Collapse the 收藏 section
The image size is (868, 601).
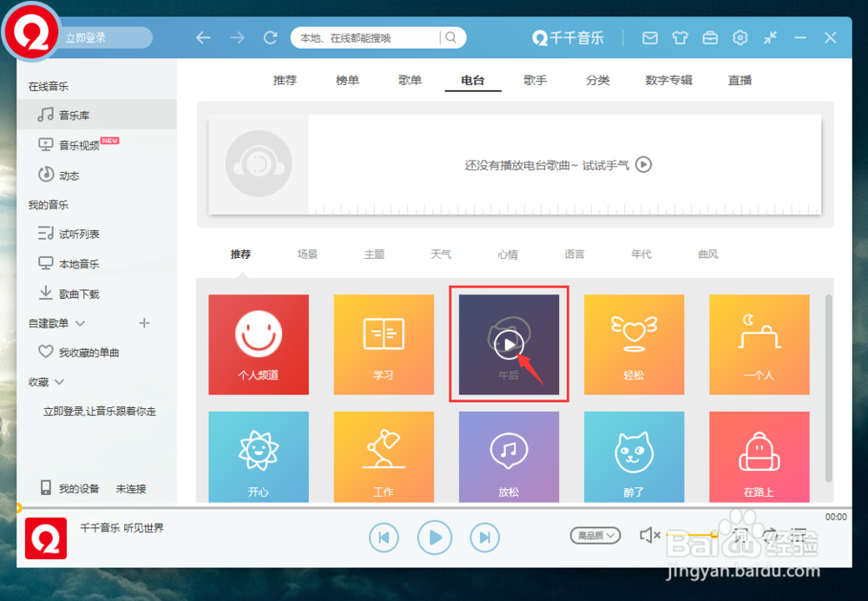pyautogui.click(x=61, y=381)
